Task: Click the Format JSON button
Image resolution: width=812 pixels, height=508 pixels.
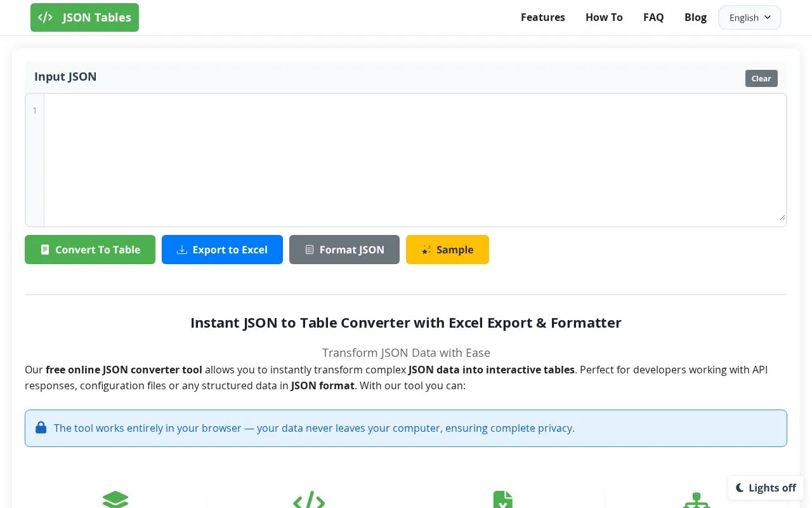Action: click(x=344, y=250)
